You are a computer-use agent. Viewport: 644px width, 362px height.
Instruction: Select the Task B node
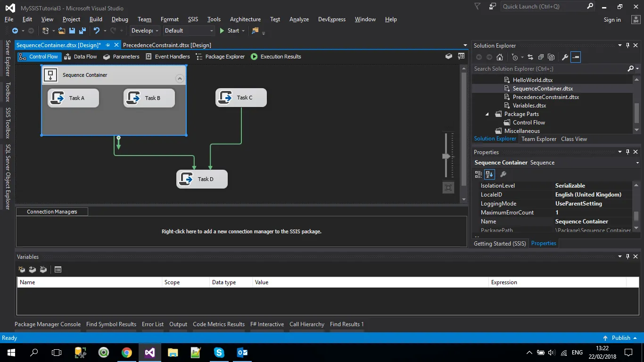coord(149,98)
